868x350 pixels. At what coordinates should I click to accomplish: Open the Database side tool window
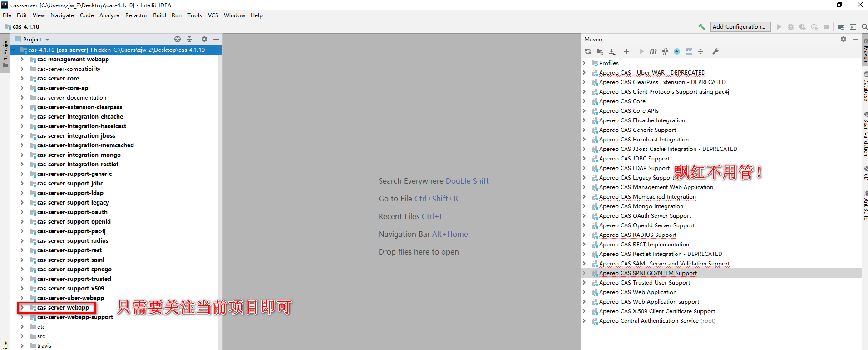(865, 87)
